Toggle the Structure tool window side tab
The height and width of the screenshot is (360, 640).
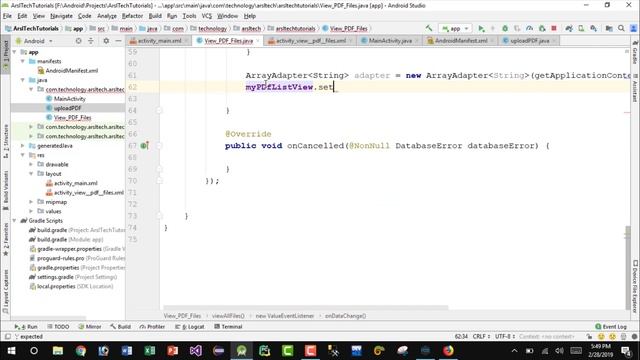(5, 141)
